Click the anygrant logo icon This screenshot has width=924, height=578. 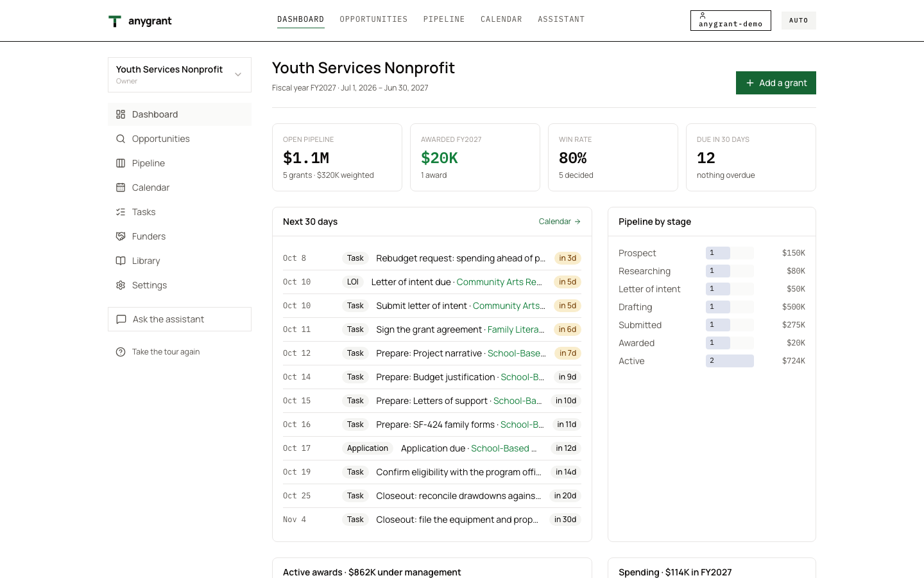(x=115, y=21)
